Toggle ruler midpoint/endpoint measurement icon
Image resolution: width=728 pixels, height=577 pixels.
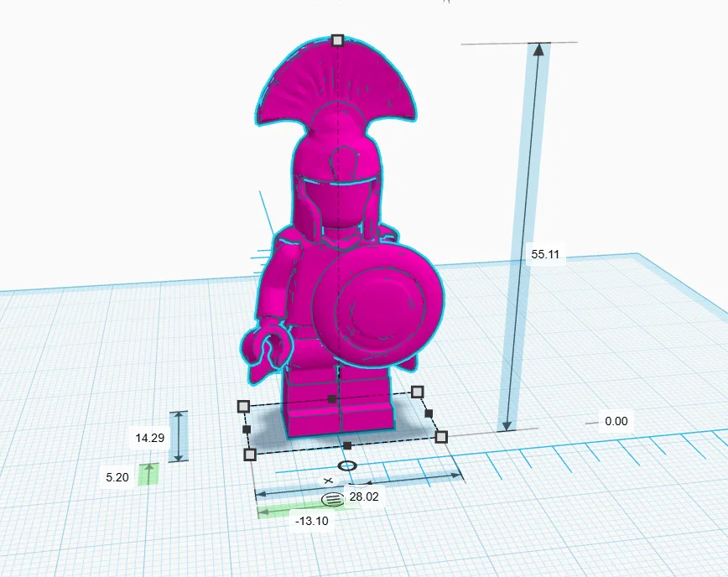click(x=332, y=500)
